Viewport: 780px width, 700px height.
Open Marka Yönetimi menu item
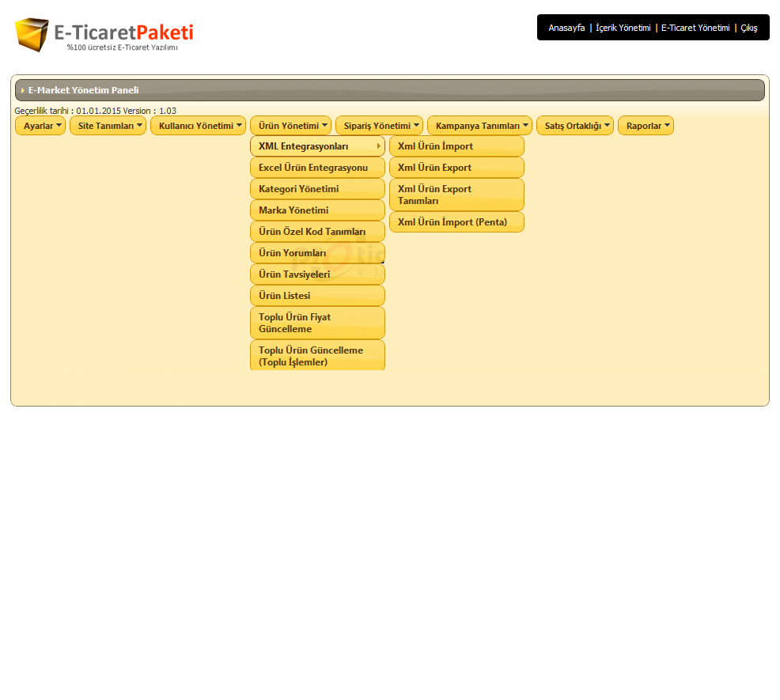click(316, 210)
